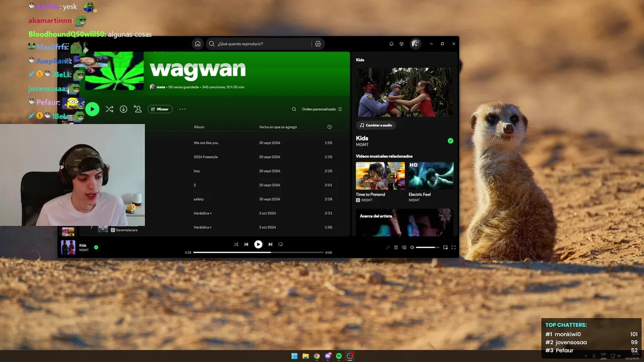Open the album link 'safety'
Image resolution: width=644 pixels, height=362 pixels.
[x=199, y=199]
